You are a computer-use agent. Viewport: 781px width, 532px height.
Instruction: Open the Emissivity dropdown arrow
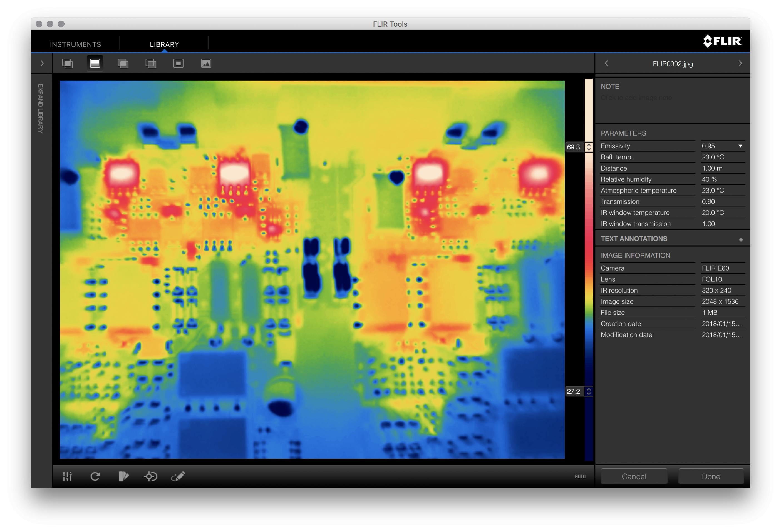tap(740, 146)
